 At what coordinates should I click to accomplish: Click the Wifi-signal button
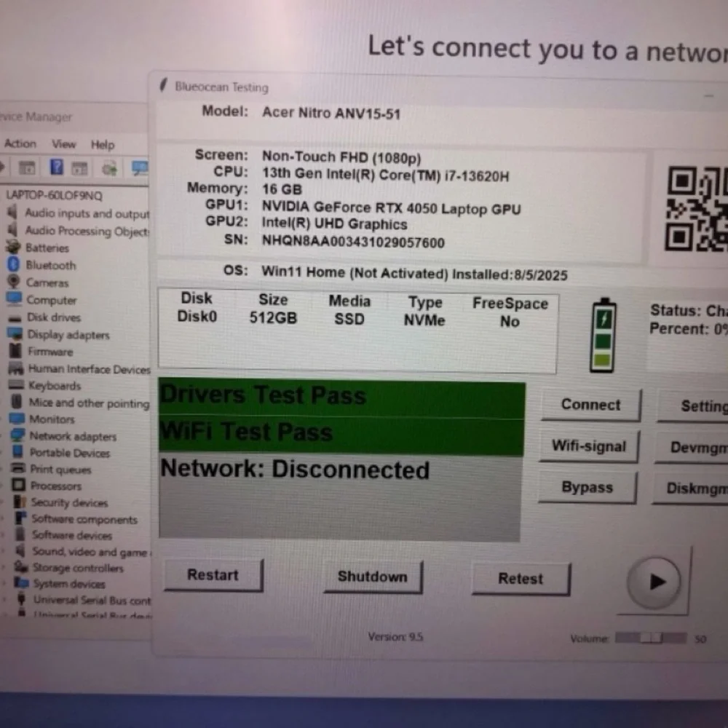pos(589,446)
